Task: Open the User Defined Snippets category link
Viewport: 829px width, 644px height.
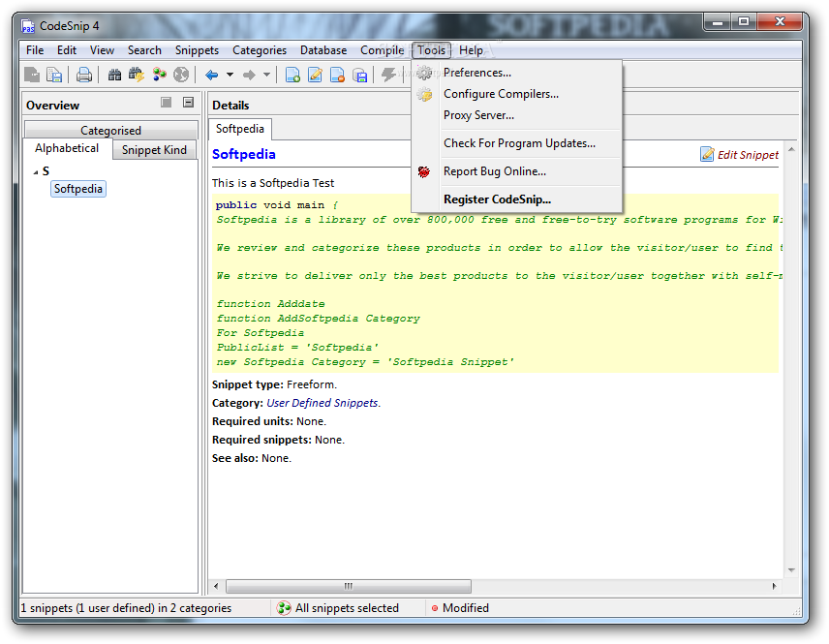Action: point(322,403)
